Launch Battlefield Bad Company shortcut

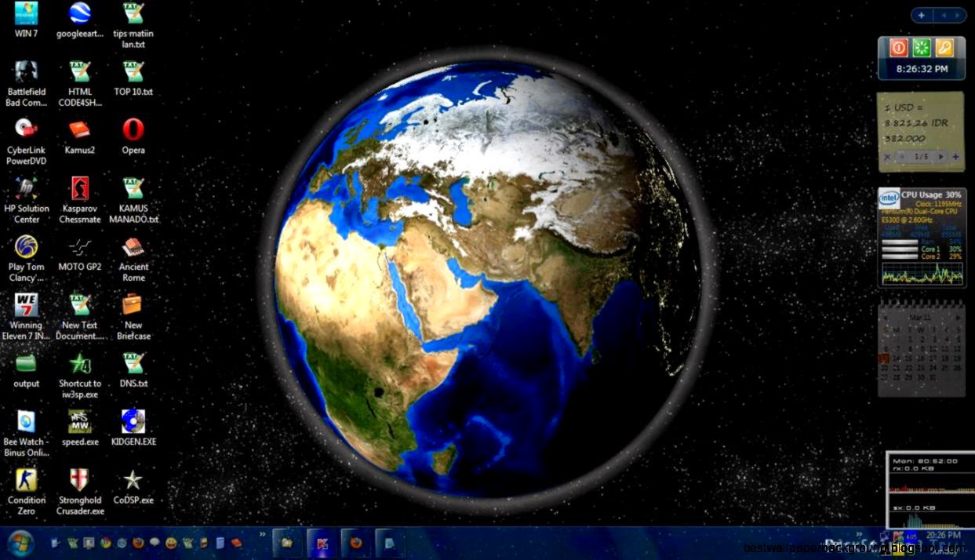(26, 84)
